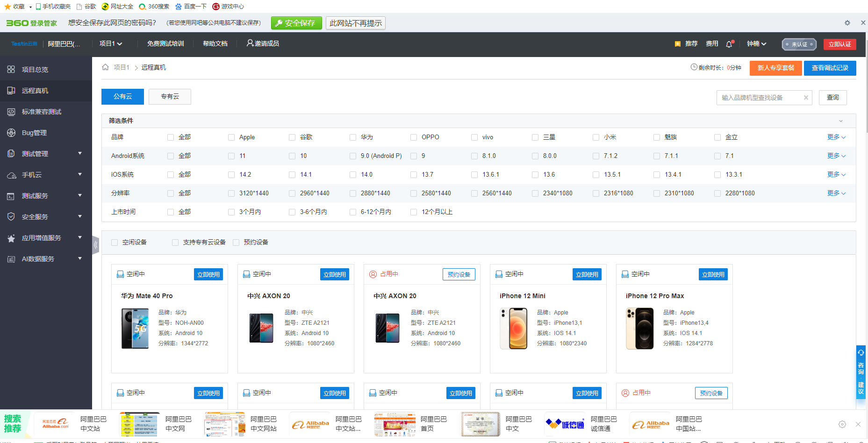Click the Bug管理 sidebar icon

pos(11,133)
